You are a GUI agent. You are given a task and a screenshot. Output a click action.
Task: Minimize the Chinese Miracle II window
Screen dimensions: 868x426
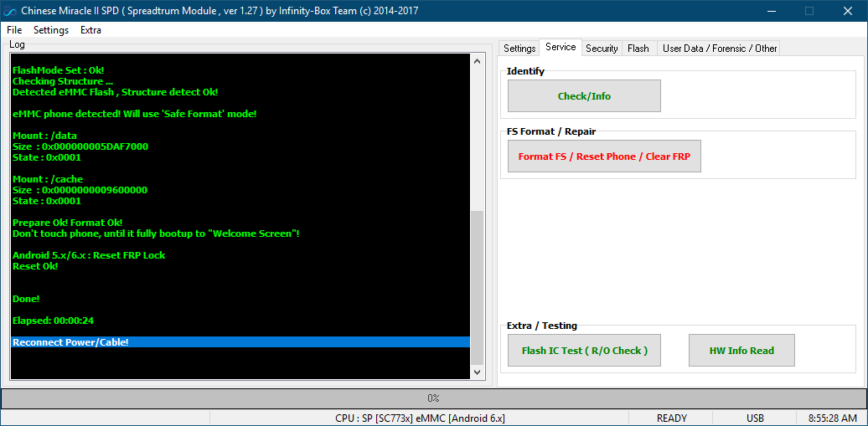(771, 11)
